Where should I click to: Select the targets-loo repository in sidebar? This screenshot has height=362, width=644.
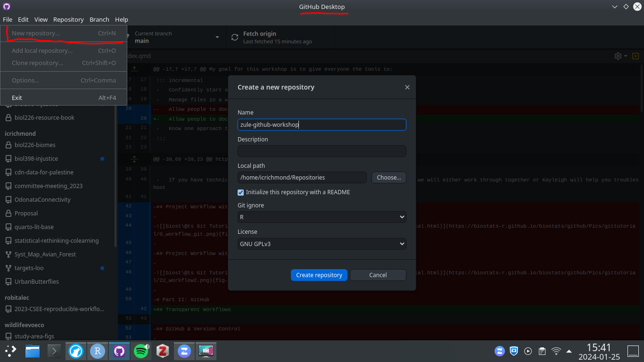pos(29,268)
